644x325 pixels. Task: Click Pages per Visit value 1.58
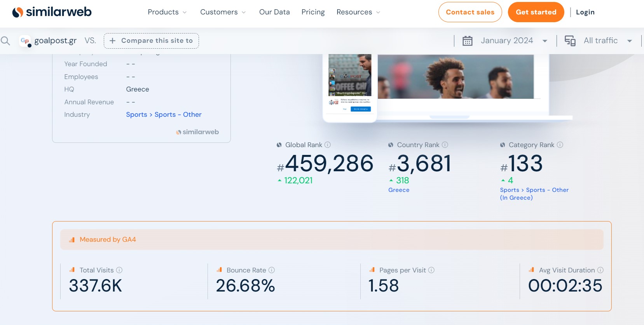[x=384, y=286]
